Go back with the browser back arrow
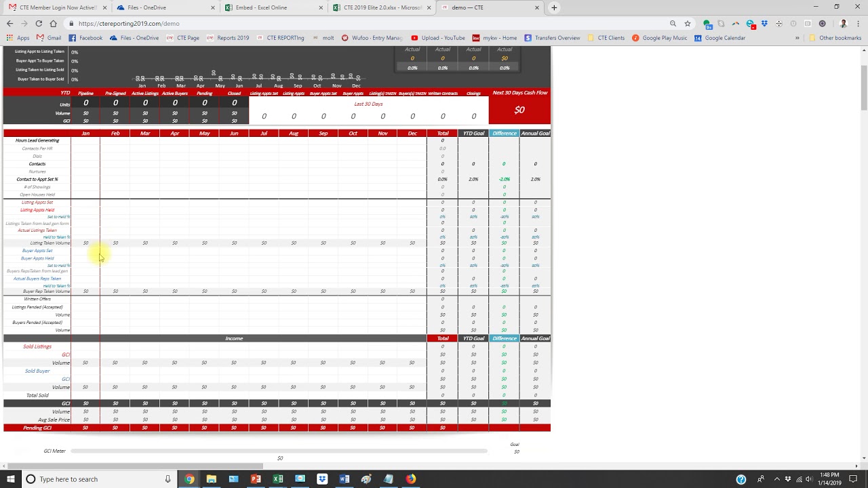868x488 pixels. coord(9,23)
